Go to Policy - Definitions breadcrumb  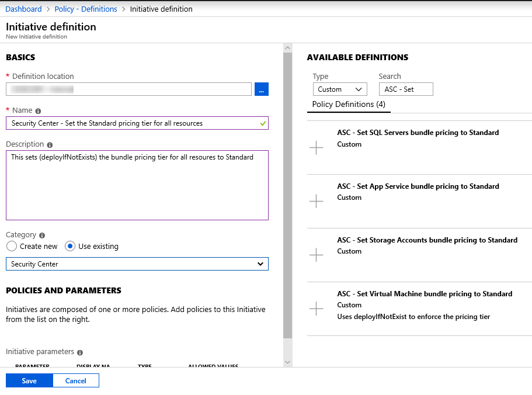(x=86, y=9)
